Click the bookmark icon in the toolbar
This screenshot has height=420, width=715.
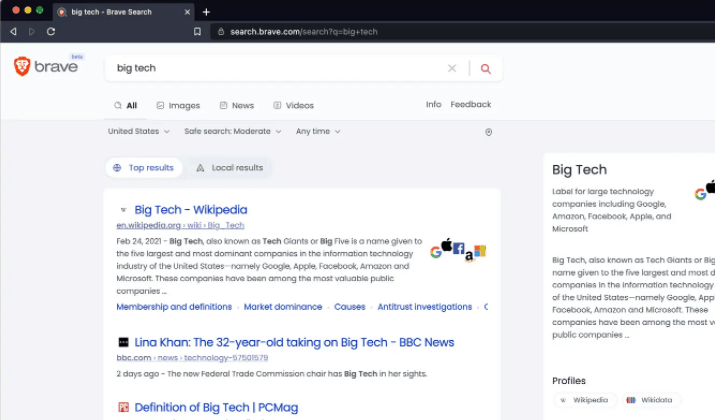(x=197, y=31)
